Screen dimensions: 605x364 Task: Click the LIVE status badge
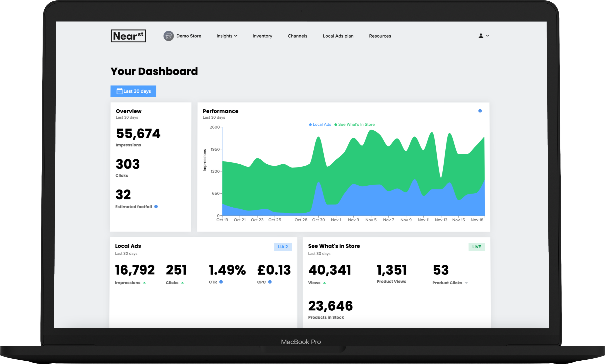point(477,247)
